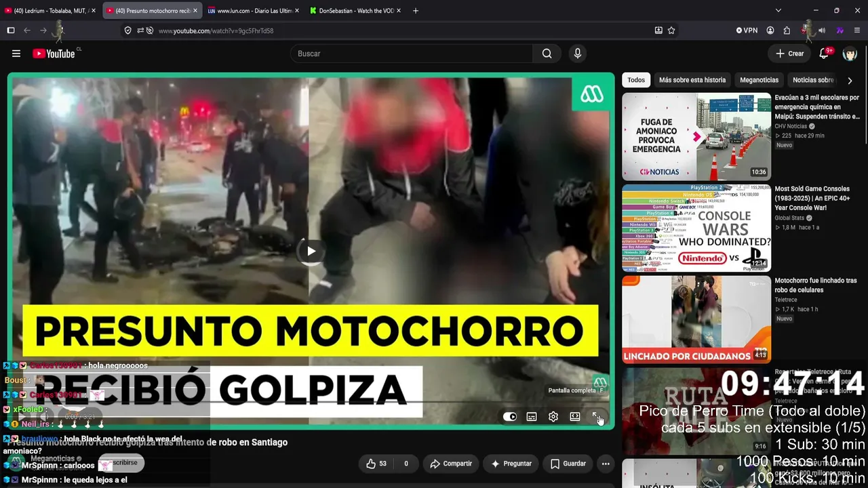Open Motochorro fue linchado video title

tap(816, 285)
